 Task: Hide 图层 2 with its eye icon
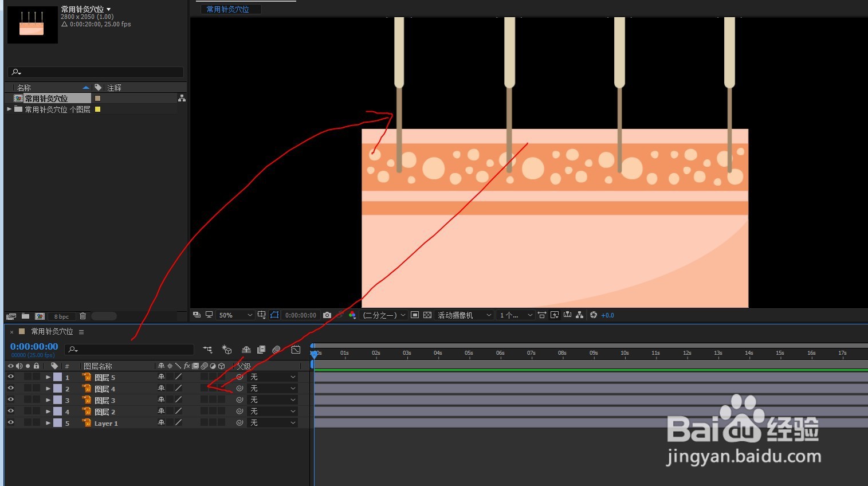(x=10, y=411)
